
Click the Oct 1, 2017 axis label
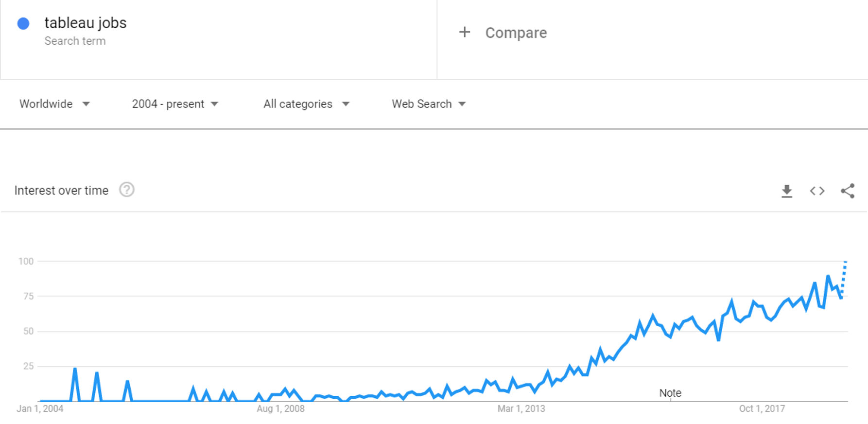pyautogui.click(x=762, y=408)
